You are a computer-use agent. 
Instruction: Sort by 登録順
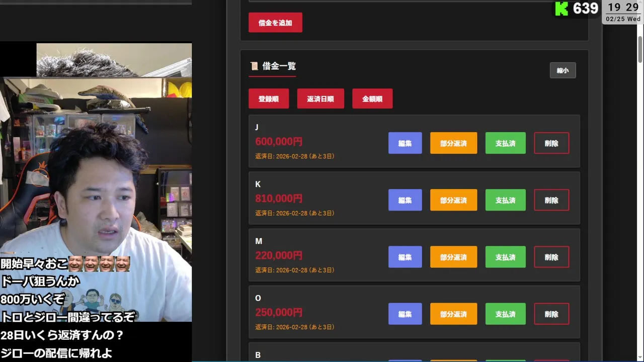tap(269, 99)
